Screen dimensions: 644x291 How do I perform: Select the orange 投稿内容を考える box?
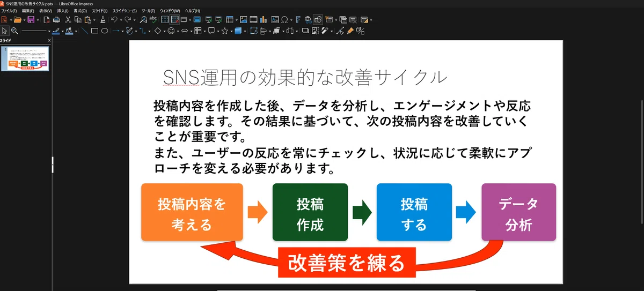192,212
